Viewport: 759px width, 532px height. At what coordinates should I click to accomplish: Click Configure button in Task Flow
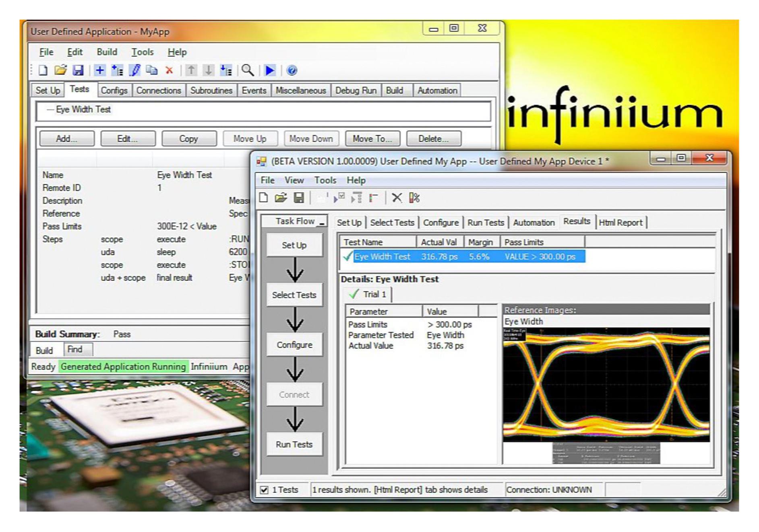pos(294,345)
